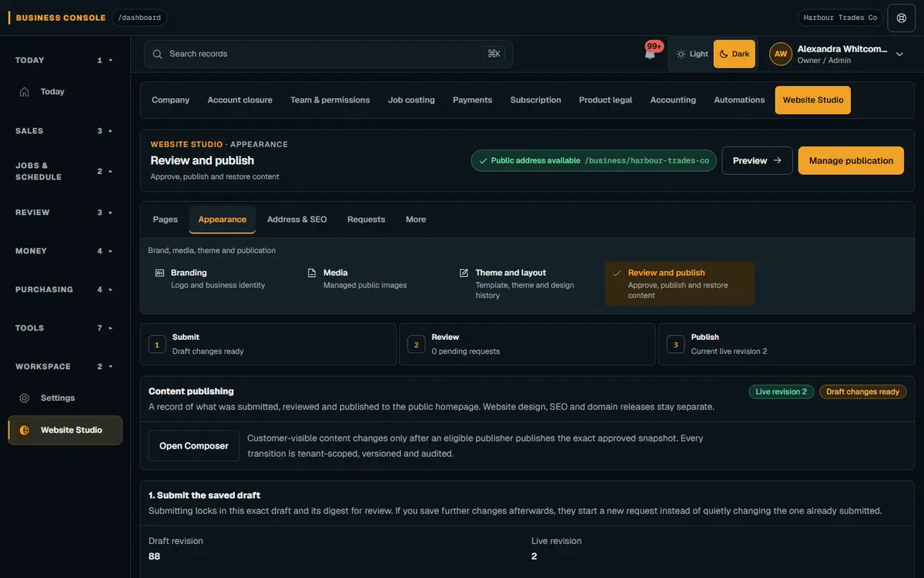The width and height of the screenshot is (924, 578).
Task: Click the notification bell icon
Action: [650, 54]
